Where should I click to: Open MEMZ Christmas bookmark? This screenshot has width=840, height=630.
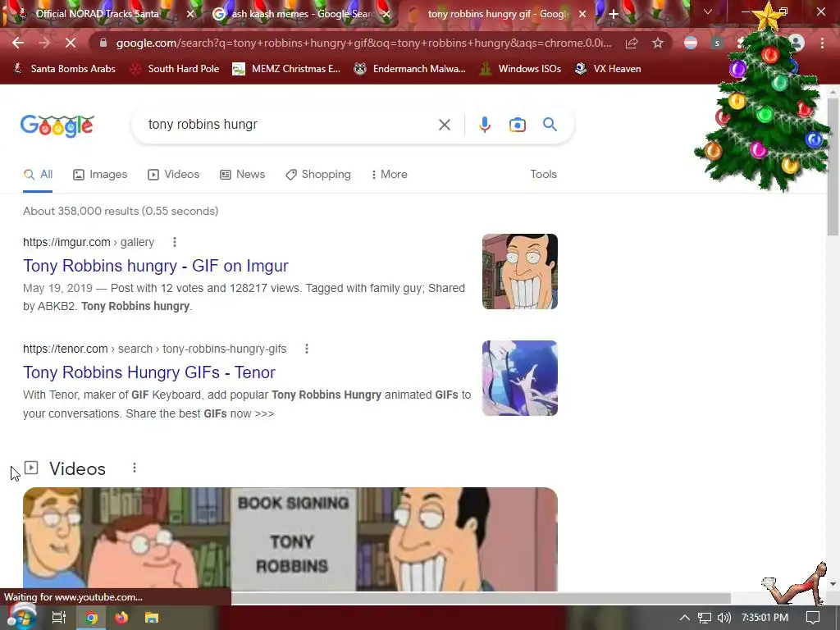(286, 69)
